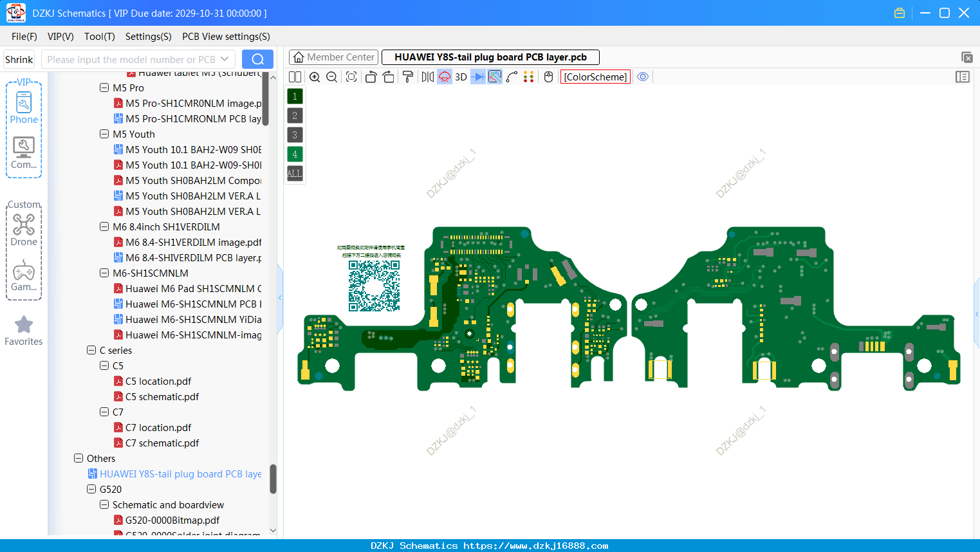Viewport: 980px width, 552px height.
Task: Collapse the C7 tree node
Action: tap(104, 412)
